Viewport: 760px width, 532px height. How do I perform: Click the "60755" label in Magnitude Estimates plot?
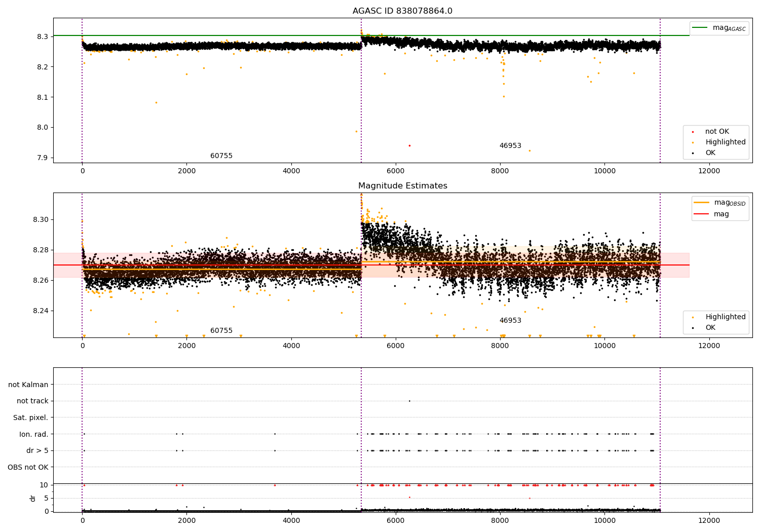tap(221, 331)
